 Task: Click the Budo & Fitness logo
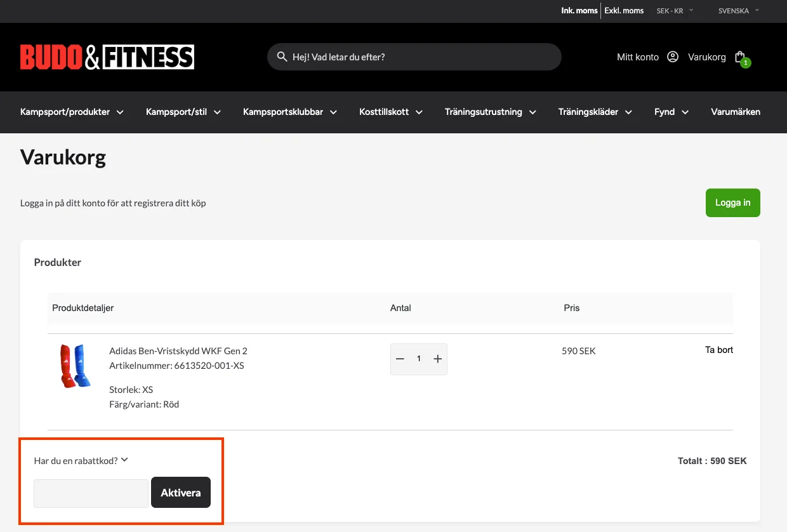pyautogui.click(x=107, y=57)
